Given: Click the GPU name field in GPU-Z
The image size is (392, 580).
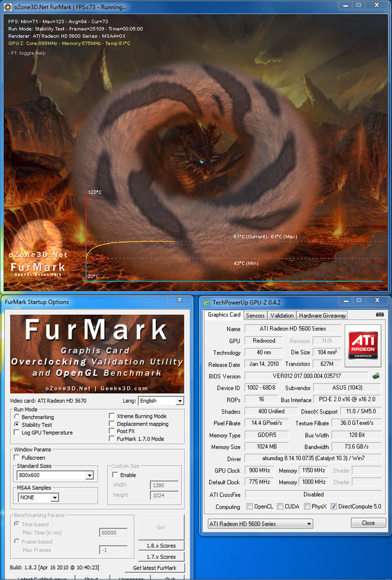Looking at the screenshot, I should 292,328.
